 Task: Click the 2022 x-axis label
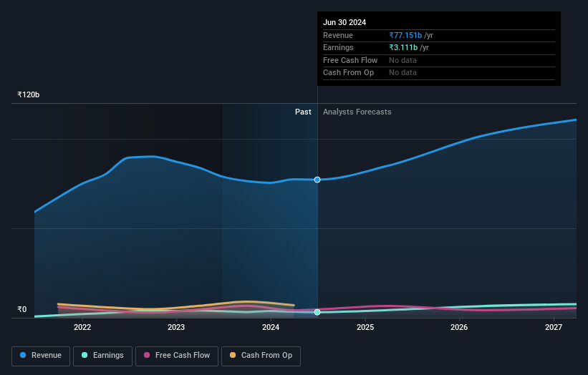[82, 328]
